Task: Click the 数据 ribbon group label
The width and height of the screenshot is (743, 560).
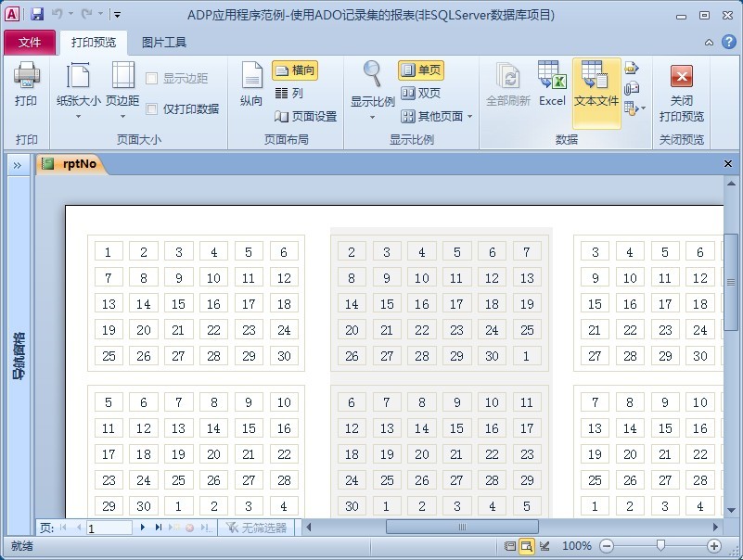Action: 566,139
